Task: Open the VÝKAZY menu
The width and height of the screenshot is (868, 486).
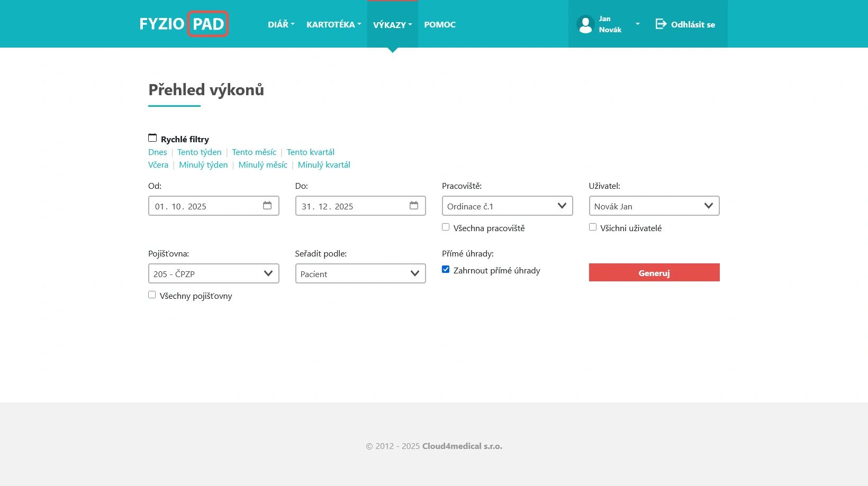Action: tap(392, 24)
